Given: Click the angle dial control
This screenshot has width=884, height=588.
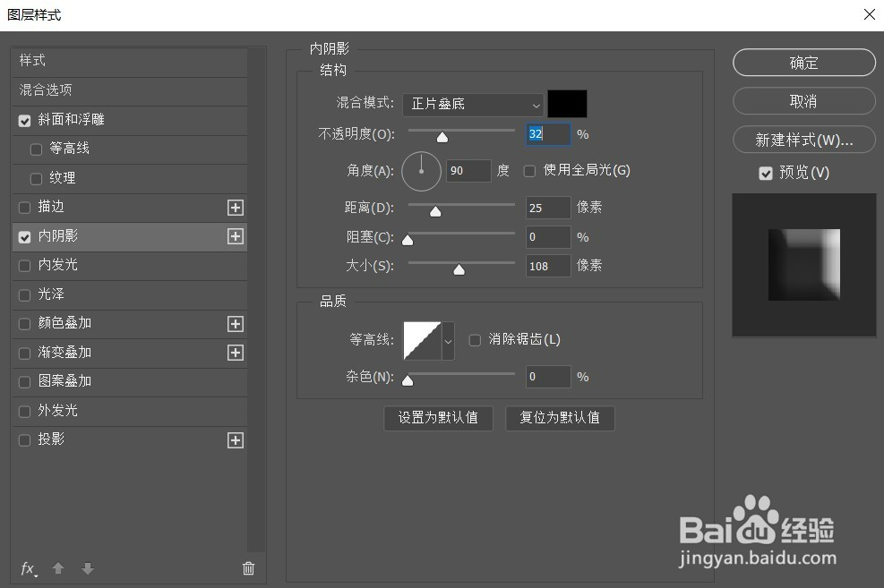Looking at the screenshot, I should click(421, 171).
